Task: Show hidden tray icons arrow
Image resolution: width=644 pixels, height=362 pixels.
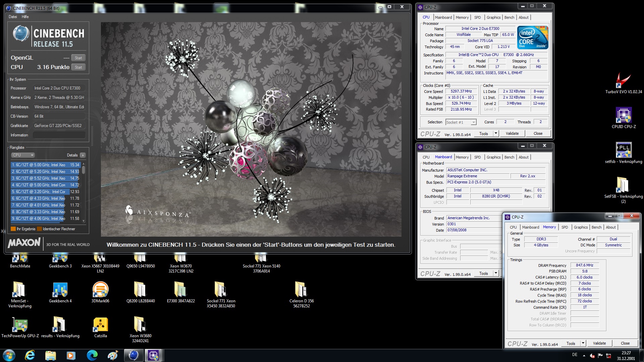Action: [x=584, y=355]
